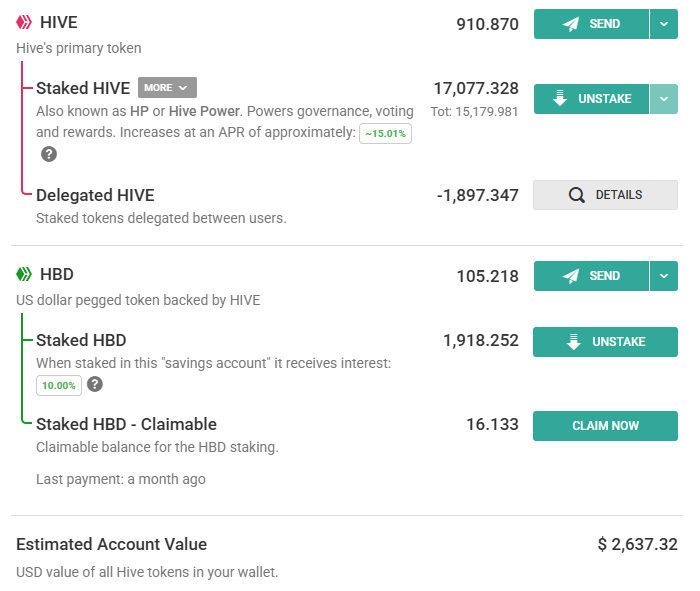Expand the MORE menu beside Staked HIVE
This screenshot has width=700, height=591.
click(167, 87)
